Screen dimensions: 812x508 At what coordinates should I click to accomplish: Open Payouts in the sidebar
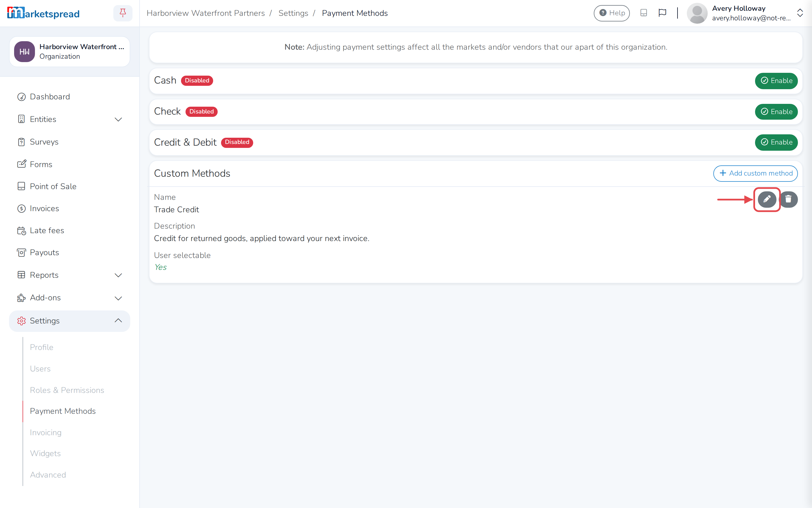(69, 253)
